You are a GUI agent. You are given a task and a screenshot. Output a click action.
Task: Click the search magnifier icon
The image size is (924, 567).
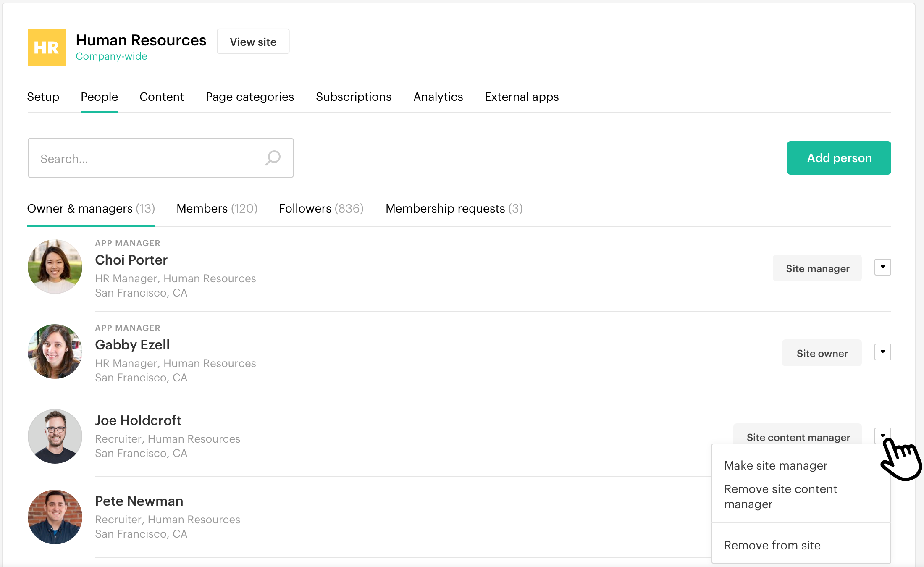pyautogui.click(x=273, y=158)
